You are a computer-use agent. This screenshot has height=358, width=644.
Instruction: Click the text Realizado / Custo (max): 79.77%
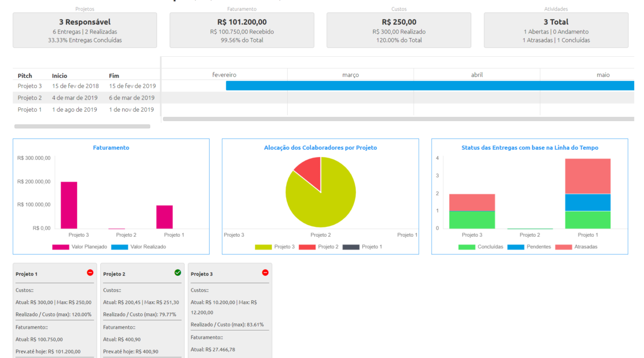[x=140, y=314]
